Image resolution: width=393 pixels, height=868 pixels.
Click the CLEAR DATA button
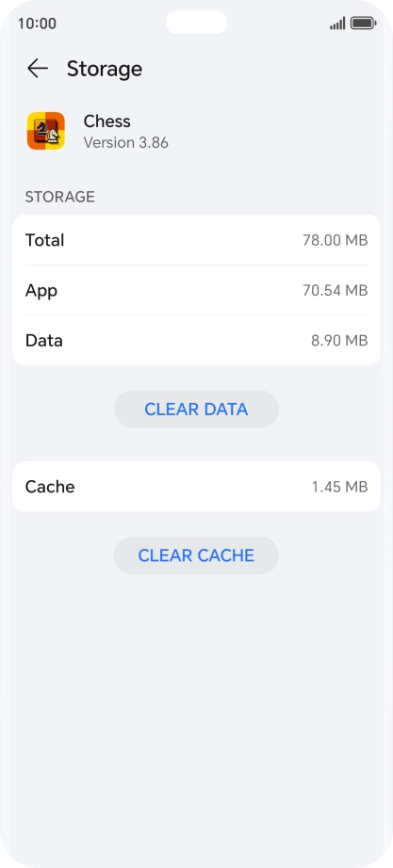click(x=196, y=410)
